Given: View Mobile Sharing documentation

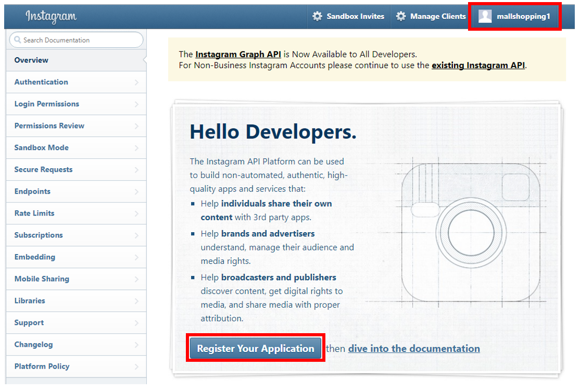Looking at the screenshot, I should pos(76,279).
